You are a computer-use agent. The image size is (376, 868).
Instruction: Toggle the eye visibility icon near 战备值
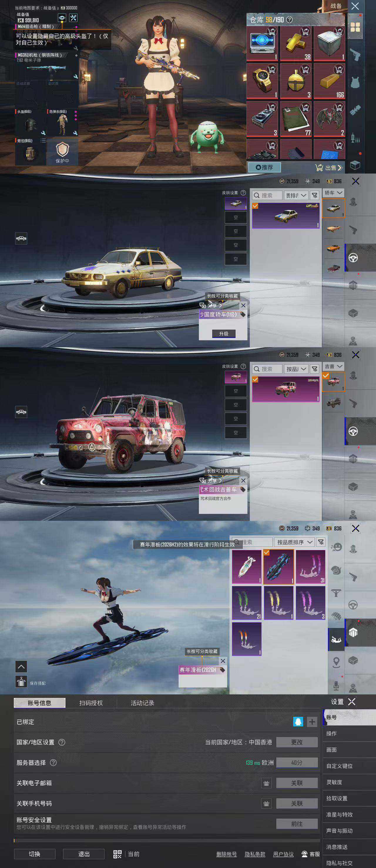click(x=62, y=18)
